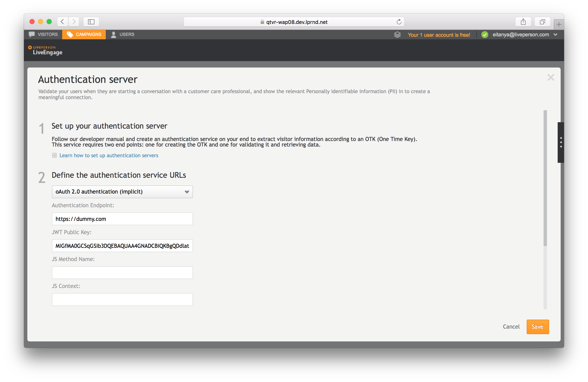Open the three-dot side panel handle
588x382 pixels.
coord(561,142)
